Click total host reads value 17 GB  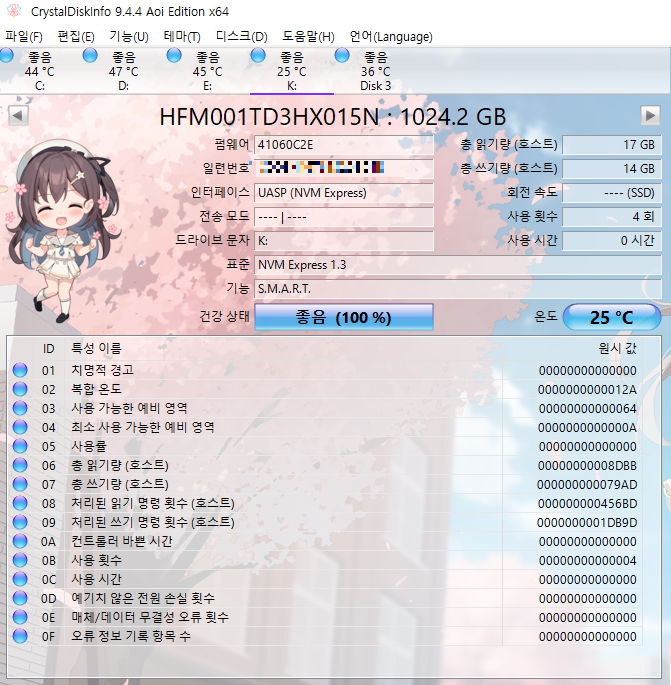tap(612, 145)
